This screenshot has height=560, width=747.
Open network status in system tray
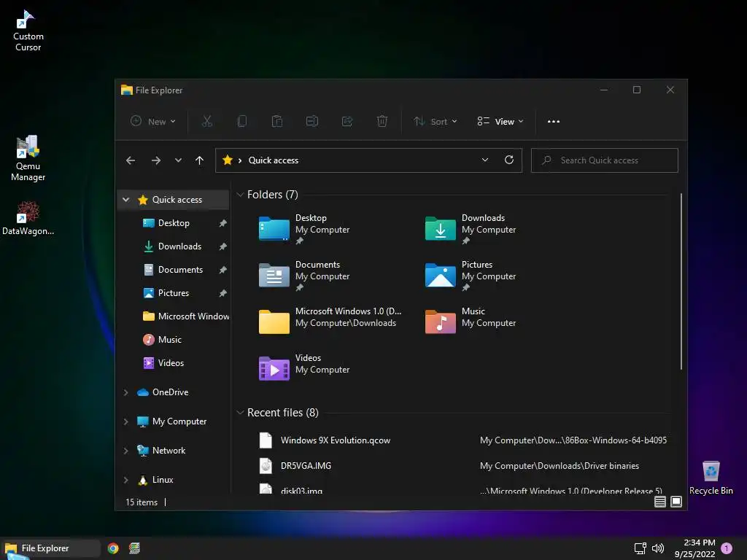coord(640,548)
